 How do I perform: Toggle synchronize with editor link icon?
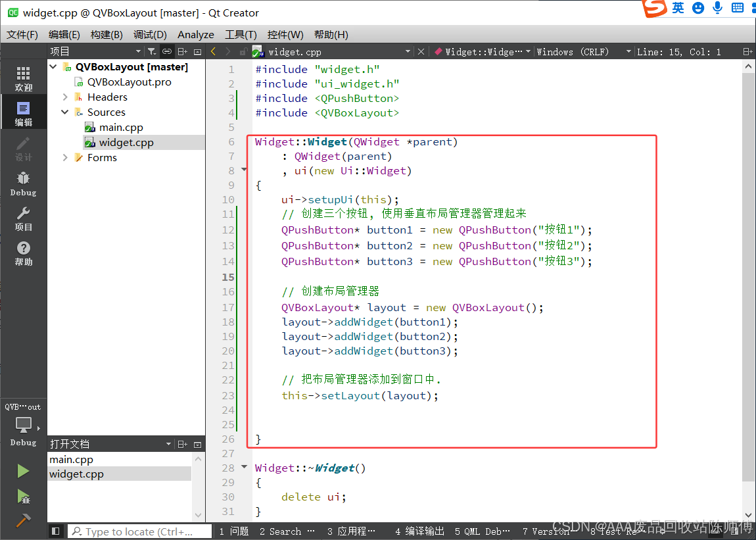[167, 51]
